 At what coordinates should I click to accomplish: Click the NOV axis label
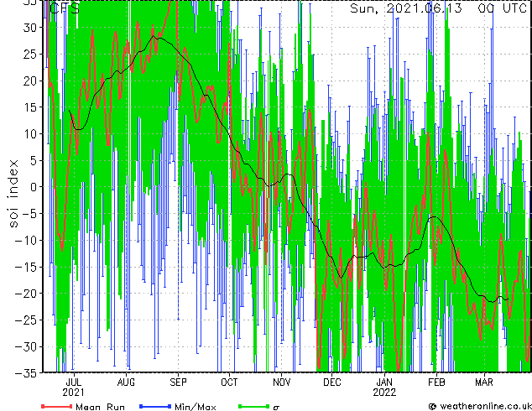(282, 382)
